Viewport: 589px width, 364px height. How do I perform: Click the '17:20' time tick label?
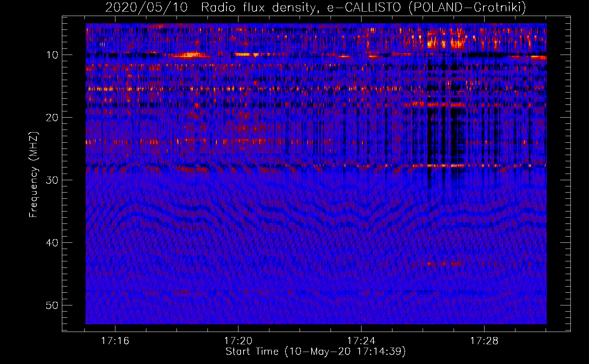[x=238, y=341]
